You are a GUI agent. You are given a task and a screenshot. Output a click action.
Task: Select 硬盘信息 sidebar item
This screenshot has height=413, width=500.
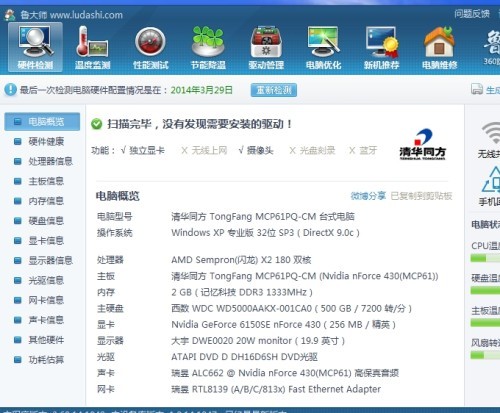(42, 221)
